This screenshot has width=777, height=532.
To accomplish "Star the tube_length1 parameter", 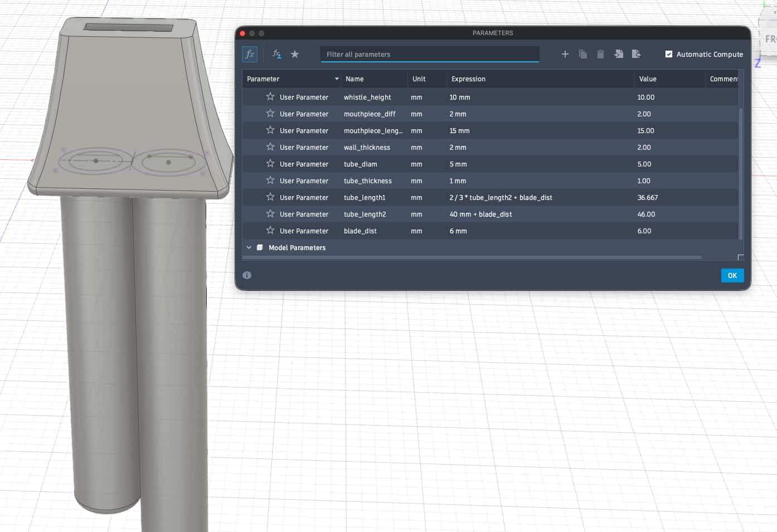I will [270, 197].
